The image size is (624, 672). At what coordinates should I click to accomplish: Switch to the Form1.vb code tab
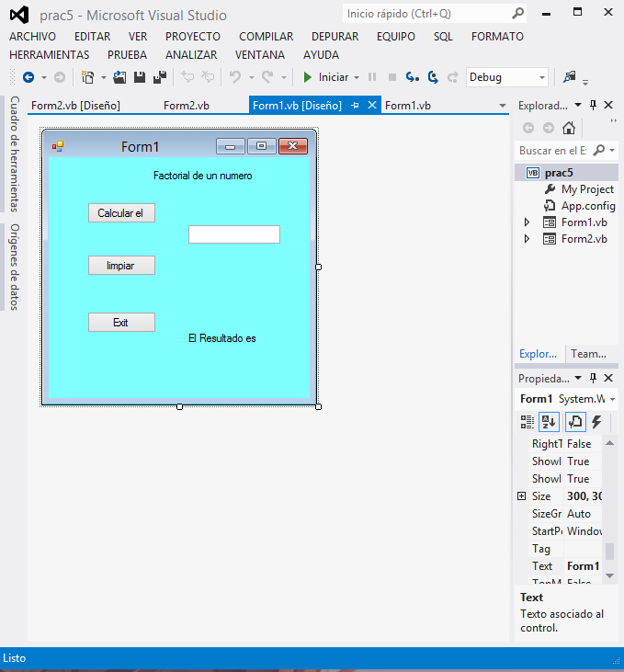coord(407,106)
